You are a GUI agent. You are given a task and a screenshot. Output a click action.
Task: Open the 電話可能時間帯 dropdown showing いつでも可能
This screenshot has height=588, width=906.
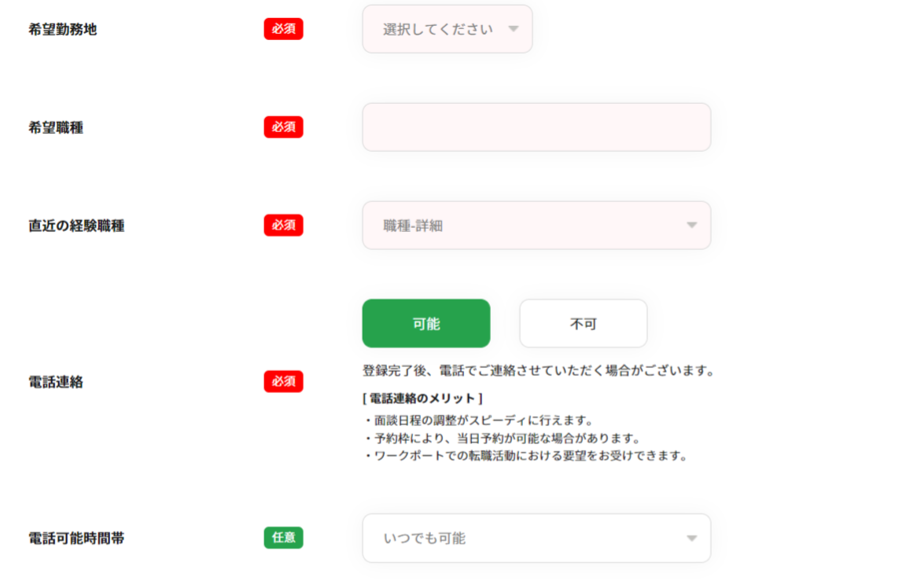(536, 538)
